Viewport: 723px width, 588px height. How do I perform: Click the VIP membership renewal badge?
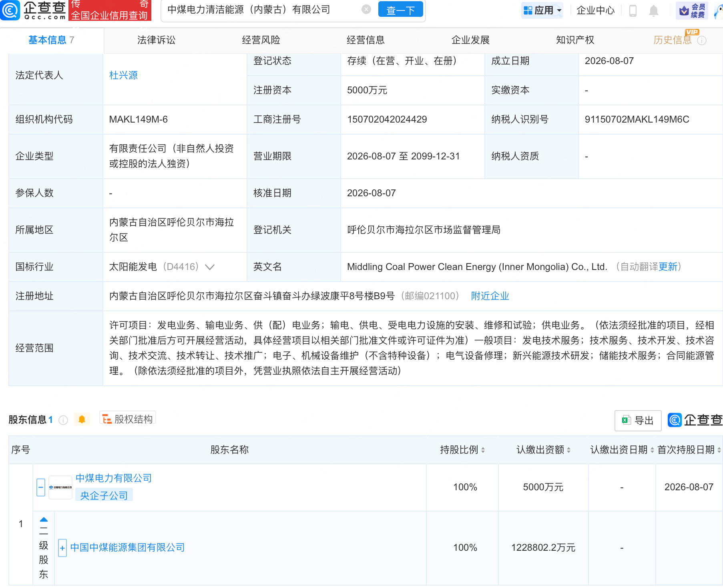[x=692, y=10]
